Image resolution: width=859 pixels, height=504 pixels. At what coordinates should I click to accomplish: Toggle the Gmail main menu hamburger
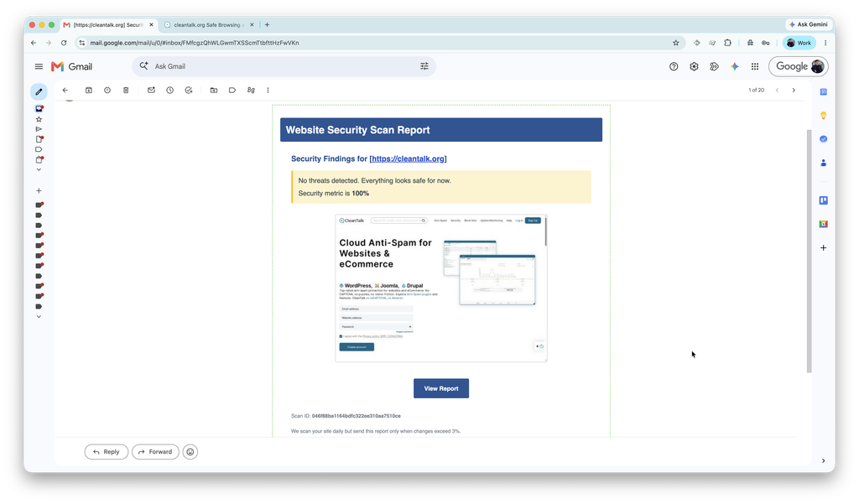point(39,66)
